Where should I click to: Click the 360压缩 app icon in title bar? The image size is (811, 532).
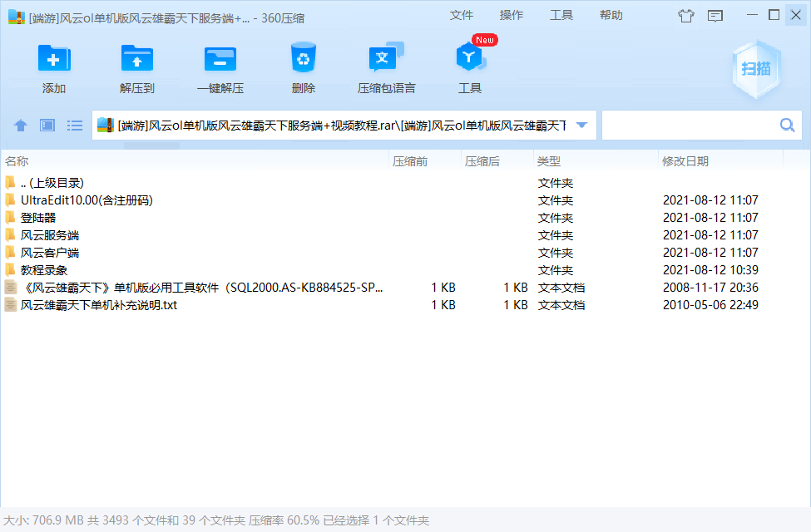(x=17, y=17)
